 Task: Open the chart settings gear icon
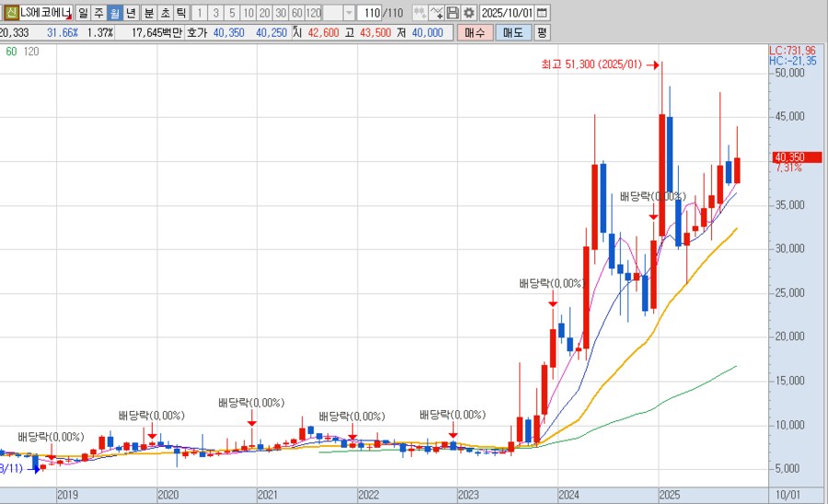pyautogui.click(x=469, y=13)
